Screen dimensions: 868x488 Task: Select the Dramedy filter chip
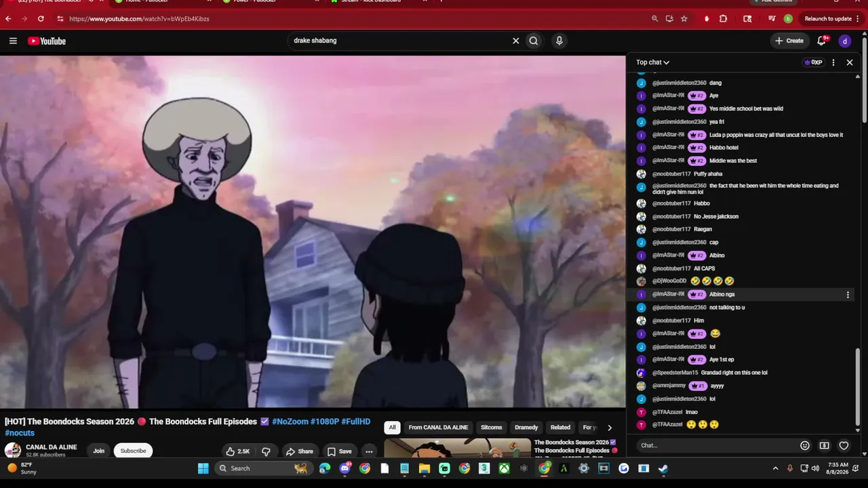(526, 428)
